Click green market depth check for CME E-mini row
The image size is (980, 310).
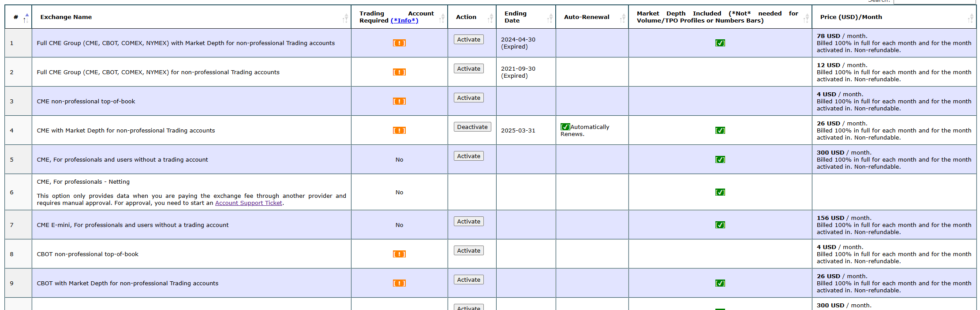click(720, 225)
